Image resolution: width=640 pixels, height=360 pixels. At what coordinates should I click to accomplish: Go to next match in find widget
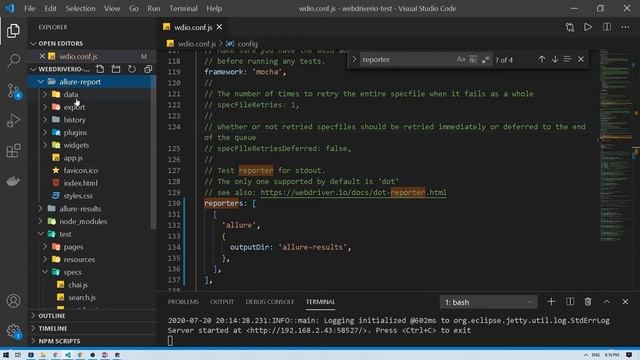555,60
